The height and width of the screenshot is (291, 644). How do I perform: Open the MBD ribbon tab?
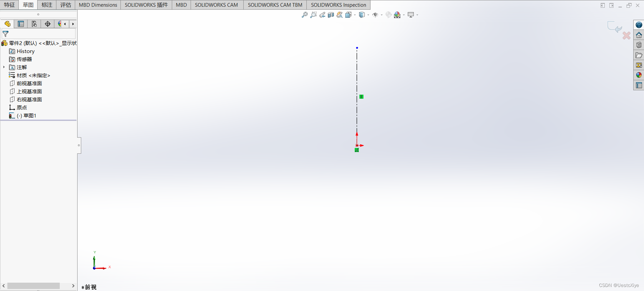181,5
